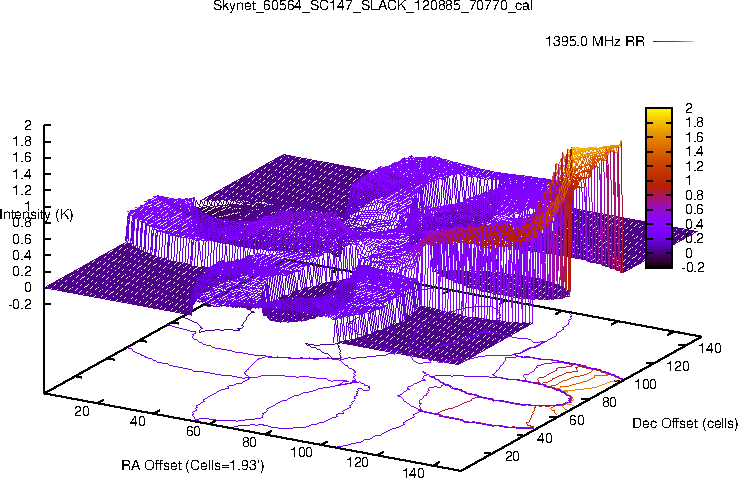
Task: Click the Dec Offset (cells) axis label
Action: pyautogui.click(x=685, y=423)
